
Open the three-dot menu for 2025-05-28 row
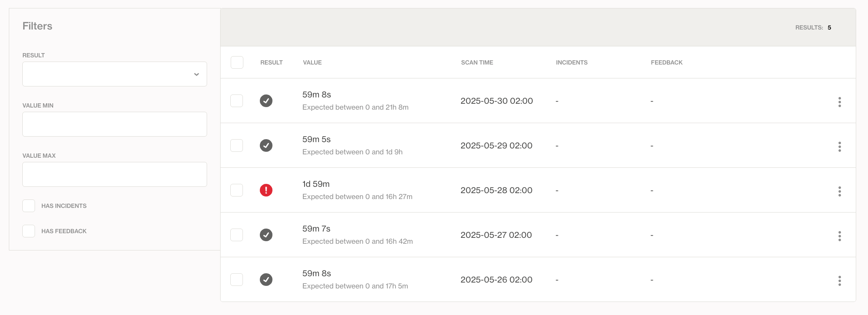pos(839,191)
